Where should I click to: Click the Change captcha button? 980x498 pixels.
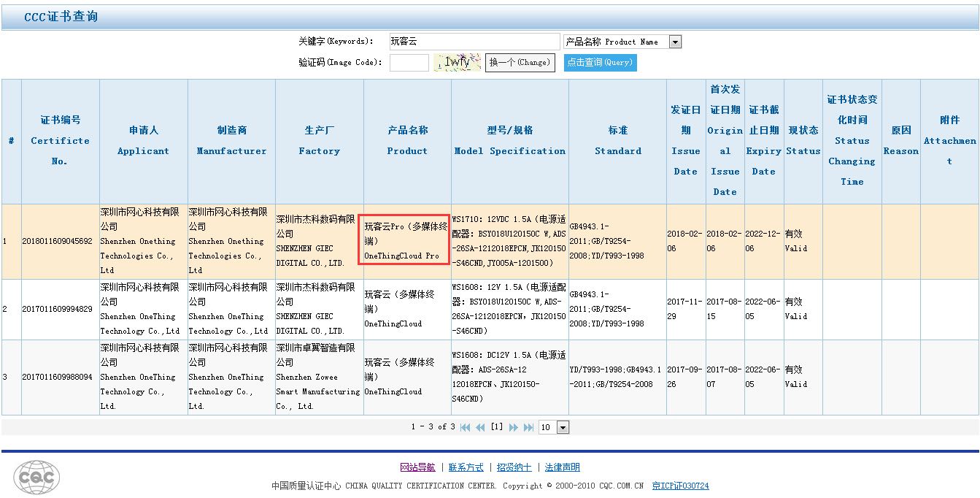tap(520, 63)
